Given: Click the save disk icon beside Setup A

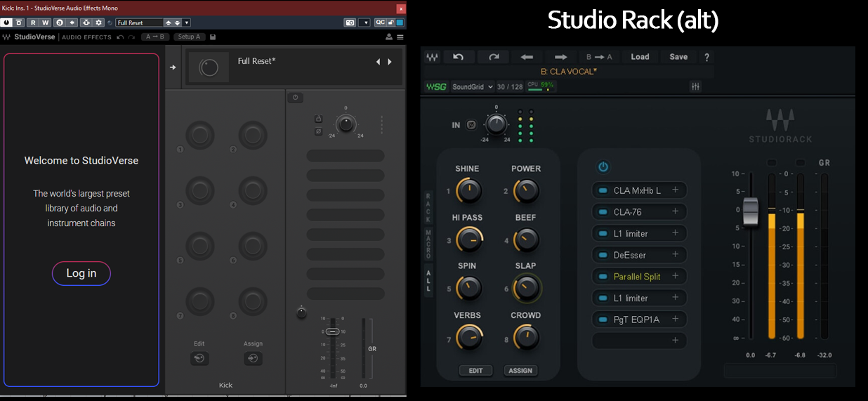Looking at the screenshot, I should tap(213, 37).
